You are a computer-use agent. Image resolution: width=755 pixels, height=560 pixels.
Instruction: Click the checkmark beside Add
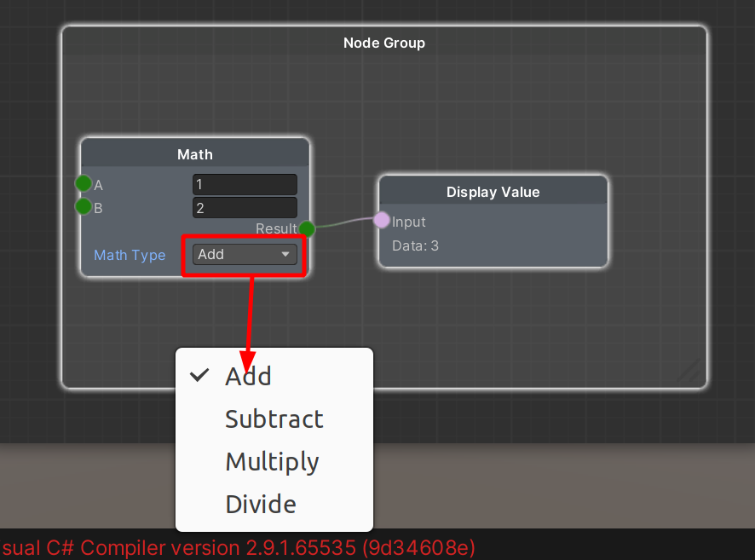pos(200,375)
